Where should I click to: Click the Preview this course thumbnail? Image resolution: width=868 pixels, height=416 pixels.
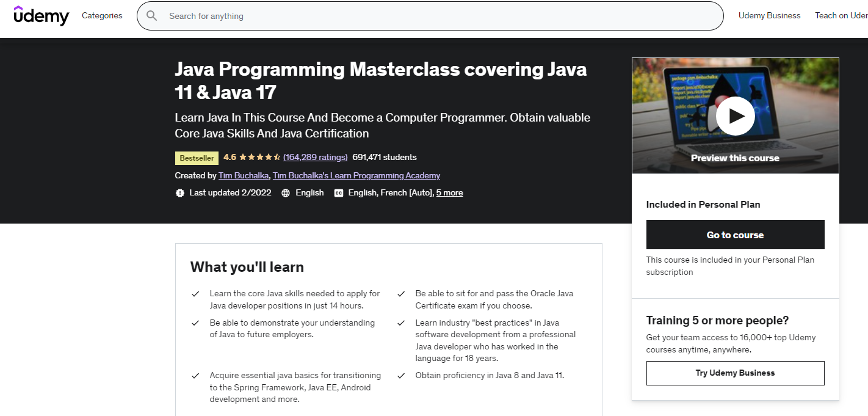click(x=735, y=115)
